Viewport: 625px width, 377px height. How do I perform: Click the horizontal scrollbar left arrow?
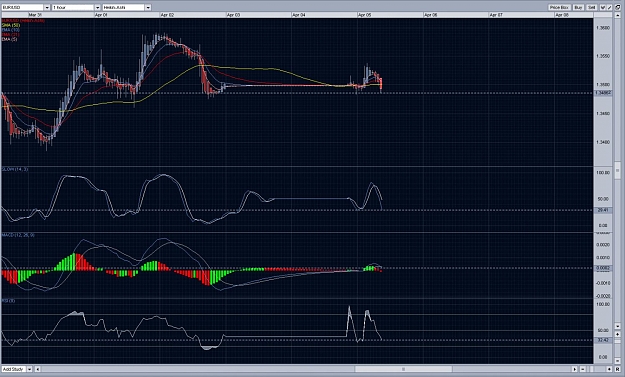38,369
